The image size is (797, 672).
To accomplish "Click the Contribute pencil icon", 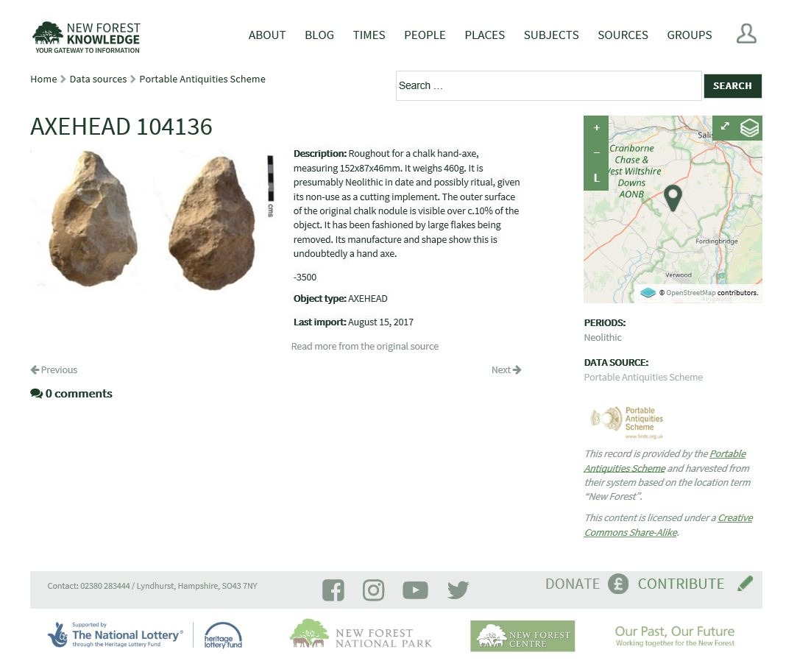I will [745, 583].
